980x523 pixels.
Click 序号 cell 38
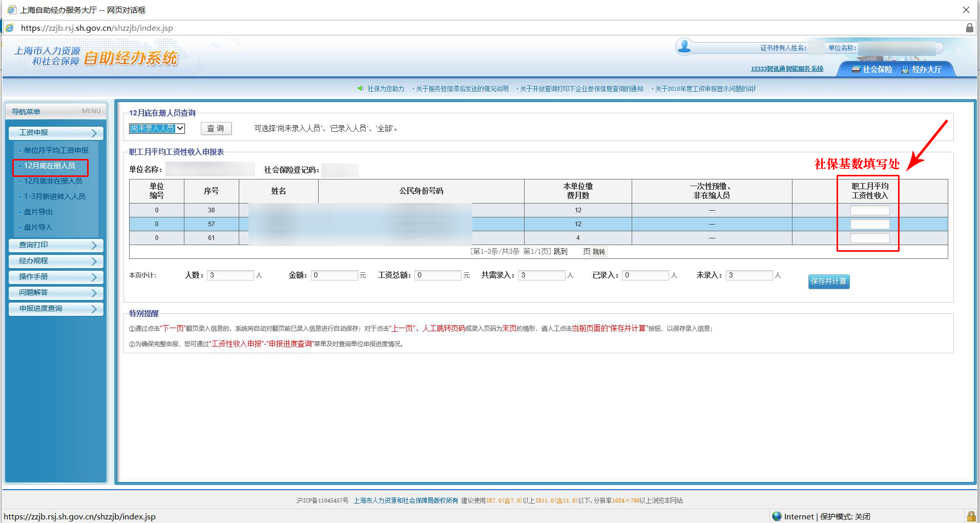pyautogui.click(x=211, y=210)
